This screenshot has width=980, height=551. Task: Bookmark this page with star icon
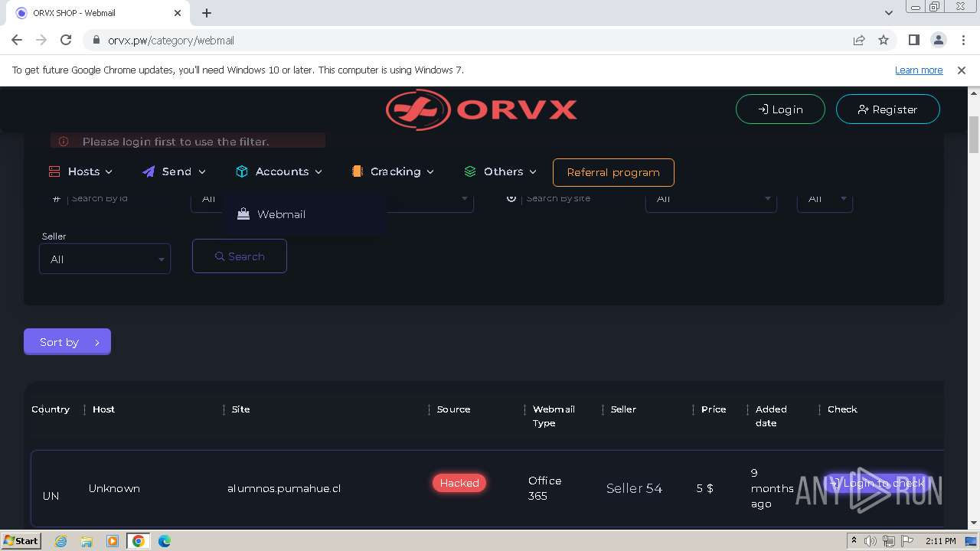(884, 40)
